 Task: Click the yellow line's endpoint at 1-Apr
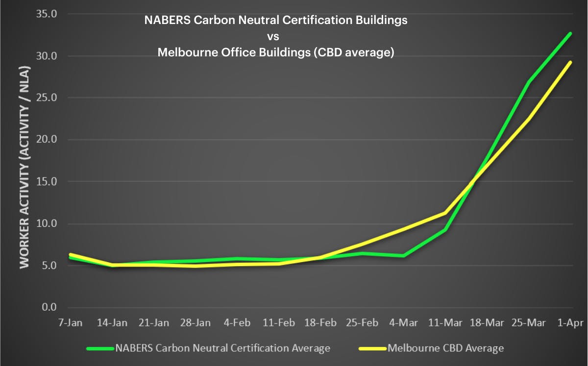pos(570,62)
